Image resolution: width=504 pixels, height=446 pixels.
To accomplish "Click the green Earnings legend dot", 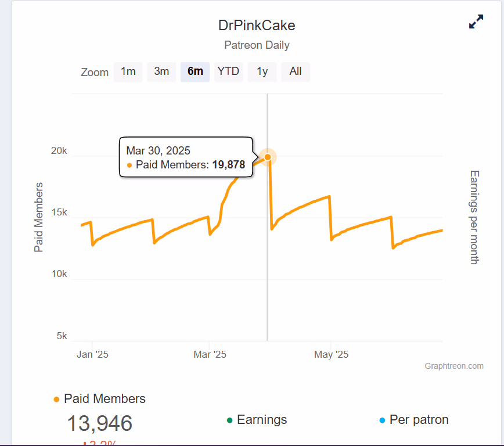I will click(x=230, y=420).
